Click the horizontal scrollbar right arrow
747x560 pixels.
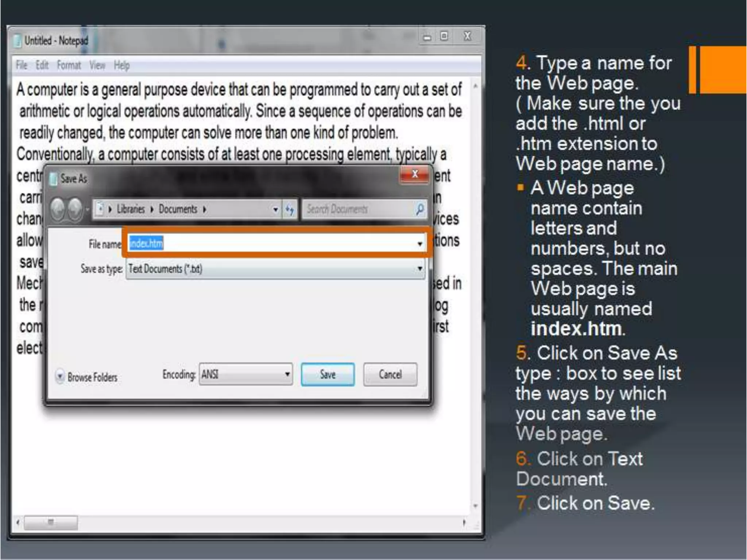(464, 522)
